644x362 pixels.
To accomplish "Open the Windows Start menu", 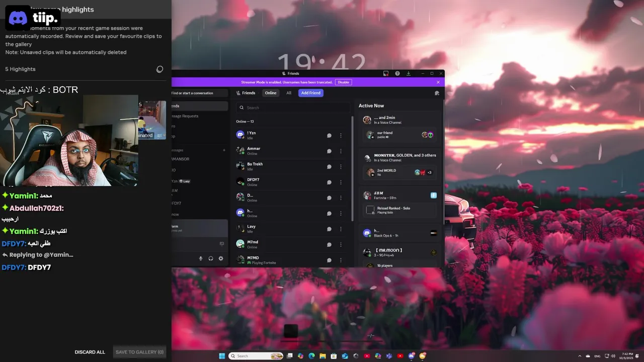I will pyautogui.click(x=222, y=356).
